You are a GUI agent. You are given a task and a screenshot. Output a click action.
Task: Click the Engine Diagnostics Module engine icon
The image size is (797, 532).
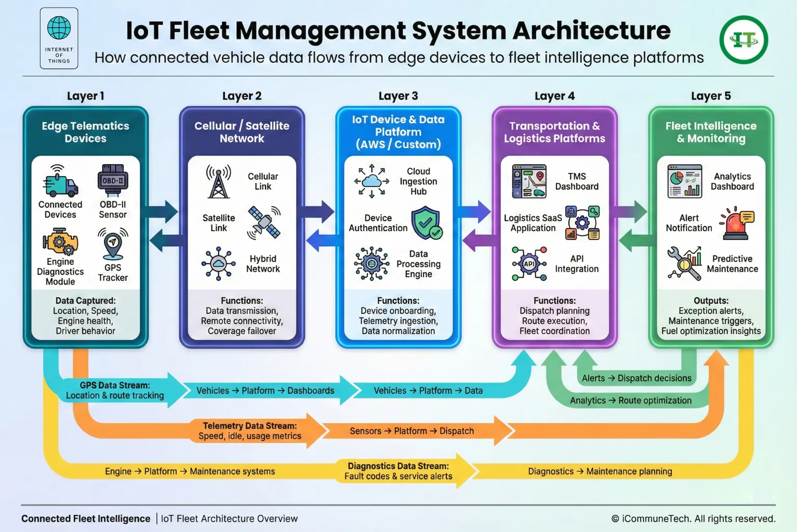(x=60, y=242)
